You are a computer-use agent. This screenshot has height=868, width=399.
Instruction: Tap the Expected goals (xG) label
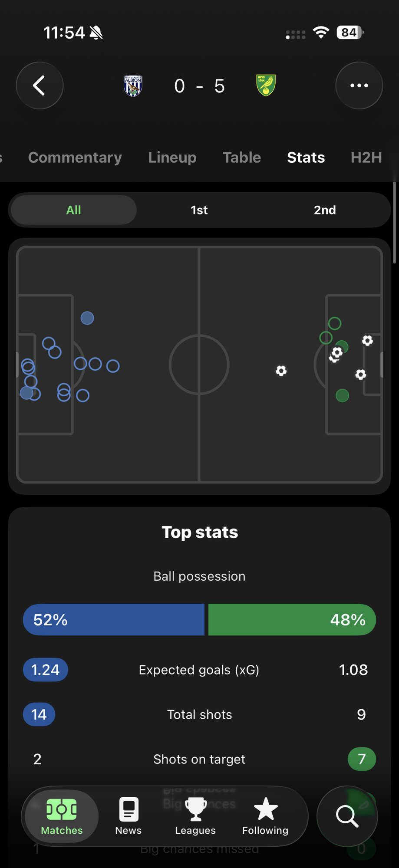[x=199, y=670]
